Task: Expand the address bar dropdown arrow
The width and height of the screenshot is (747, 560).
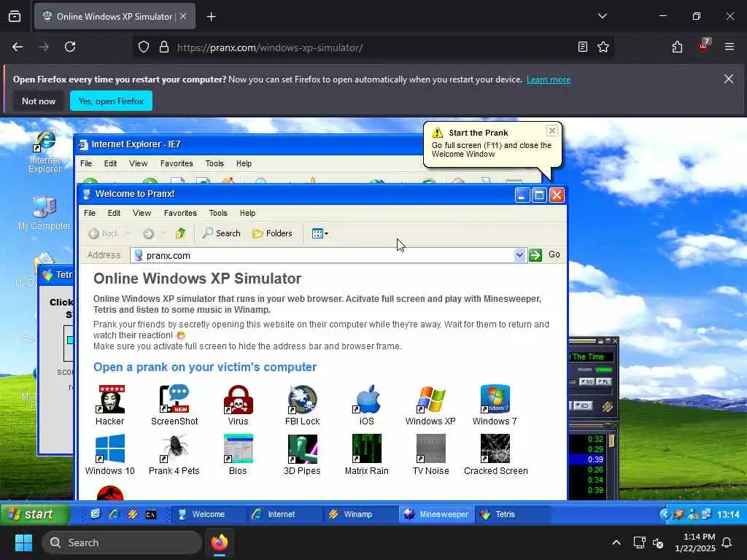Action: pos(519,255)
